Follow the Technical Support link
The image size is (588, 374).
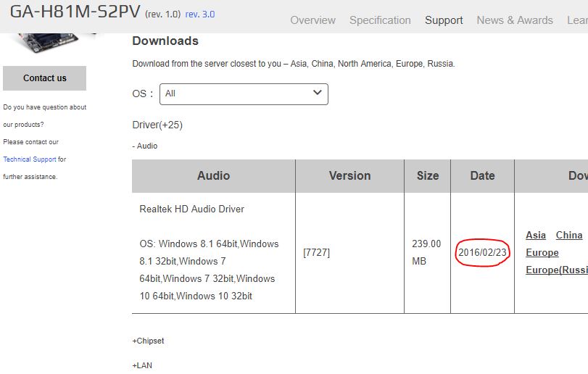click(x=30, y=159)
